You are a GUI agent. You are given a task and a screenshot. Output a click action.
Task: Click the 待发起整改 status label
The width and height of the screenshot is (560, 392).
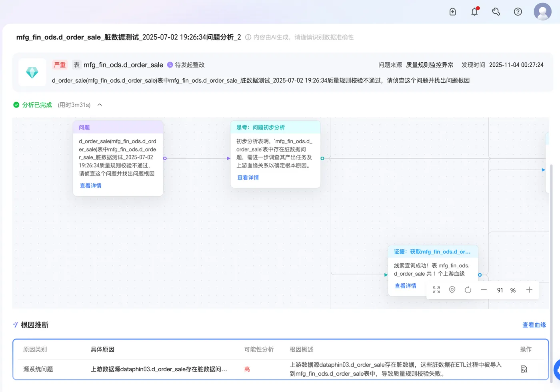pos(190,65)
